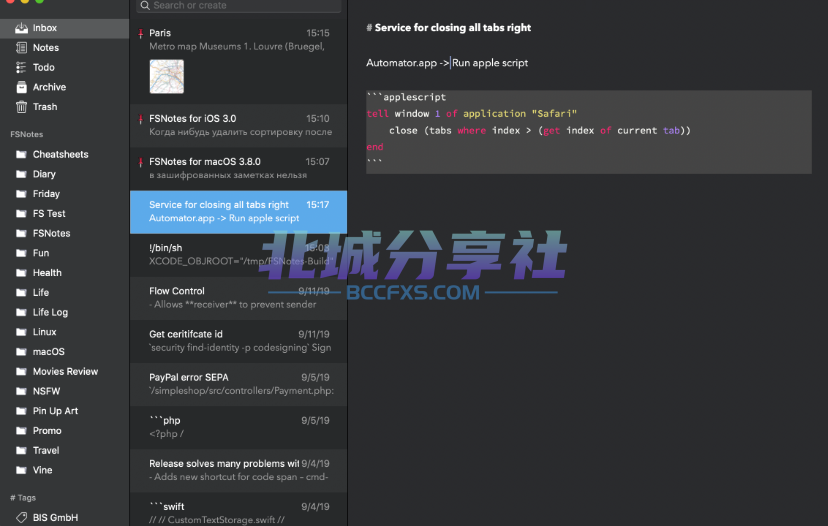Open the Movies Review folder icon
828x526 pixels.
coord(21,372)
